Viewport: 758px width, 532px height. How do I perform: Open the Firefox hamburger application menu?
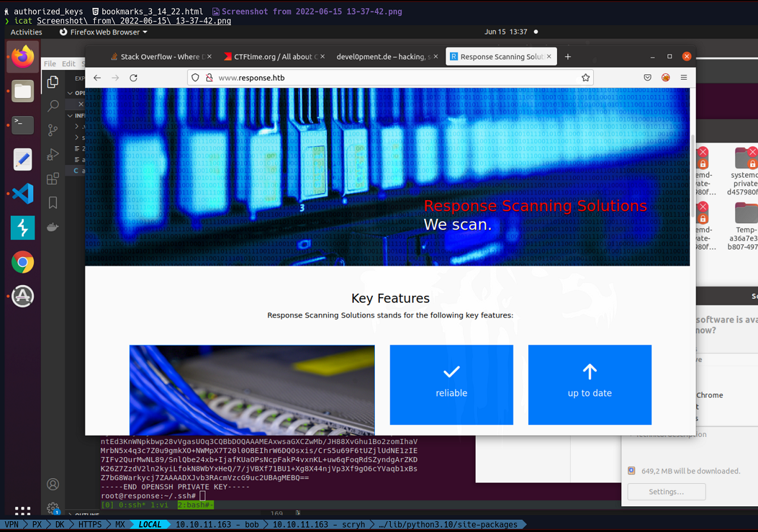684,78
